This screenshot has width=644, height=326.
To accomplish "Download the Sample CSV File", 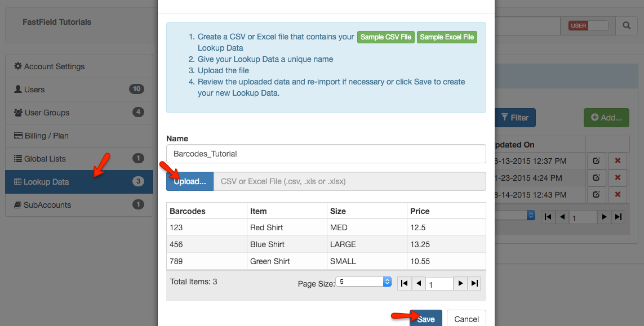I will (x=386, y=37).
